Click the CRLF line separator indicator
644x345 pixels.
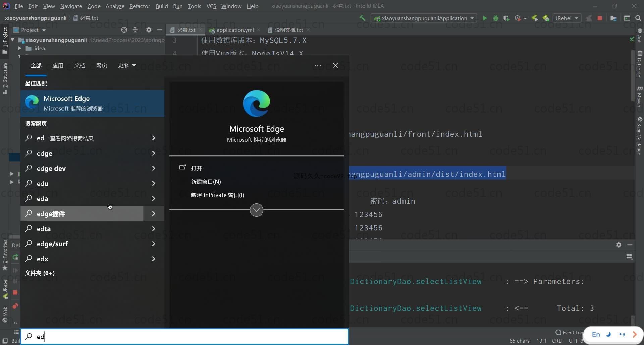[x=557, y=341]
